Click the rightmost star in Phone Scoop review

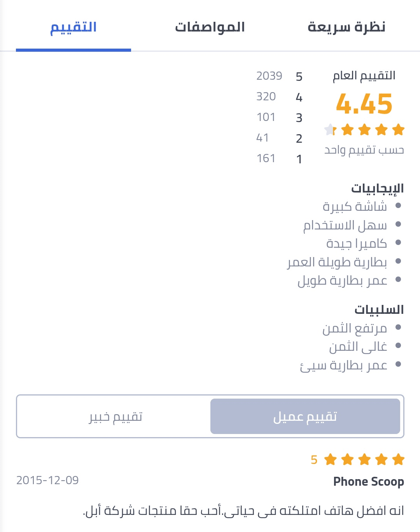(x=398, y=459)
